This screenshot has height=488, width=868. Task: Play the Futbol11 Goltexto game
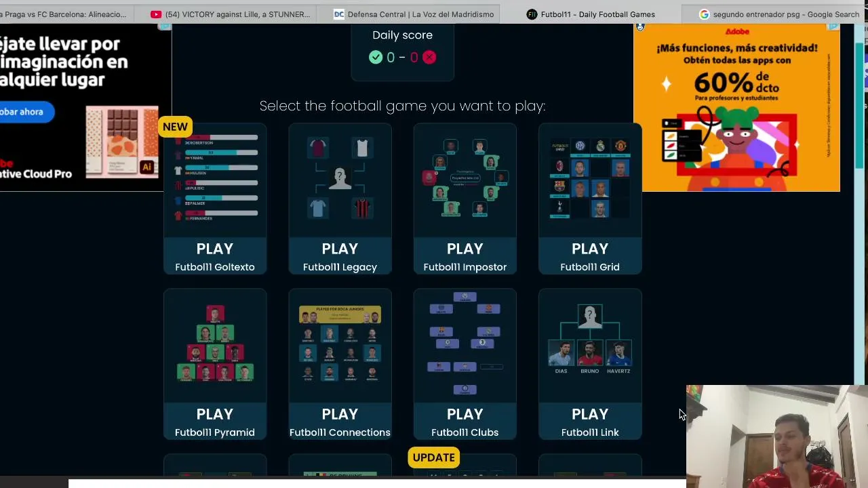(215, 256)
